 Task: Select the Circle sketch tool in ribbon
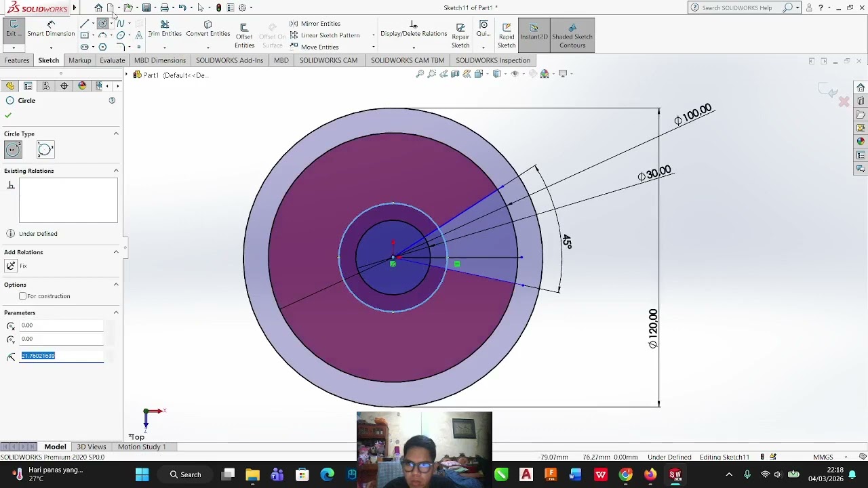pyautogui.click(x=102, y=23)
